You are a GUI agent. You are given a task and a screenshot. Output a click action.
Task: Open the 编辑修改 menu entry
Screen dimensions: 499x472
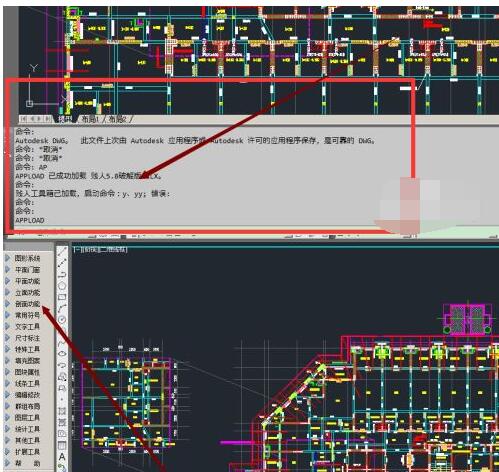(27, 395)
